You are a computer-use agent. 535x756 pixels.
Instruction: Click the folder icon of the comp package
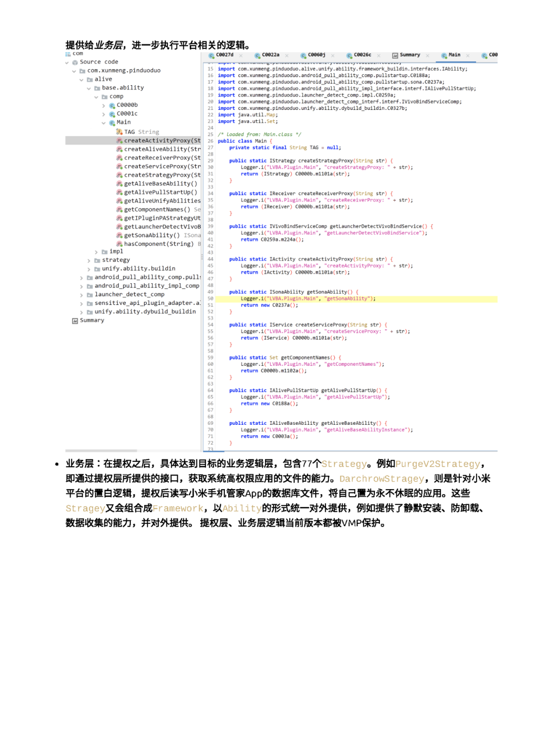click(x=105, y=97)
